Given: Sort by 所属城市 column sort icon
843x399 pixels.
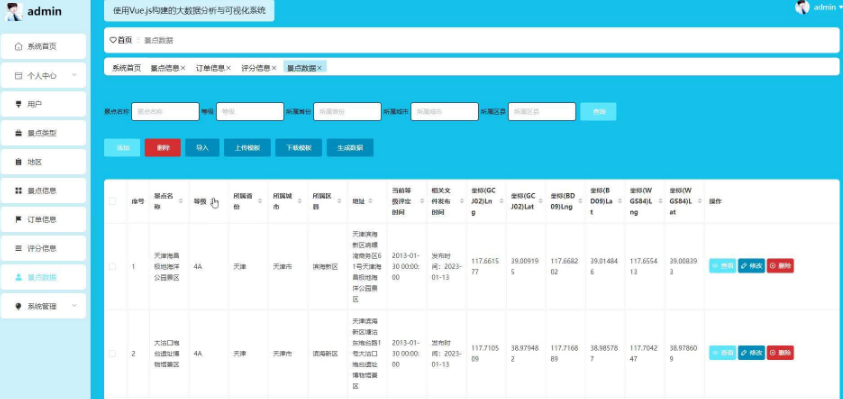Looking at the screenshot, I should [300, 201].
